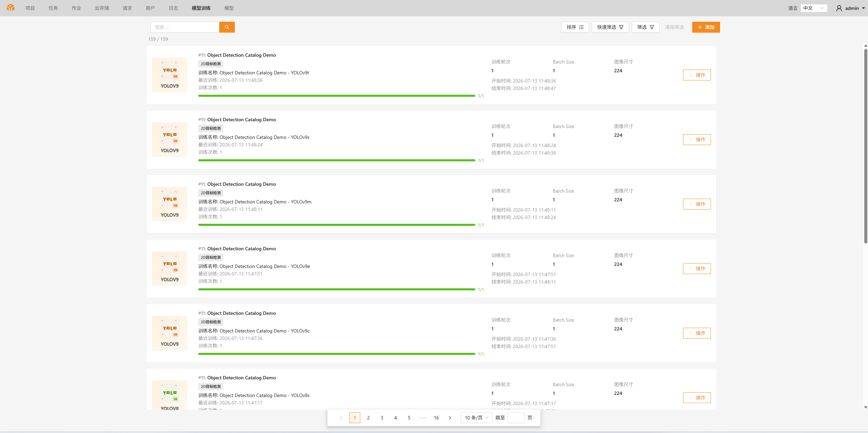Screen dimensions: 868x433
Task: Click the 添加 add button
Action: [x=706, y=27]
